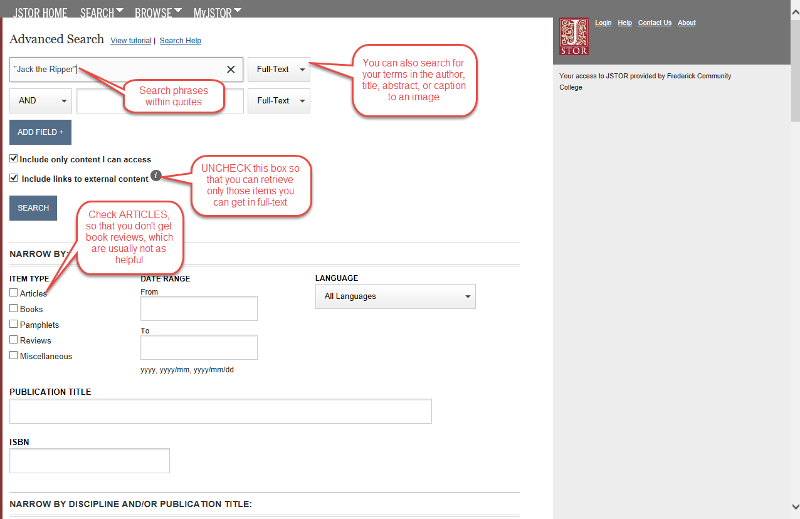800x519 pixels.
Task: Open the Search Help link
Action: 180,41
